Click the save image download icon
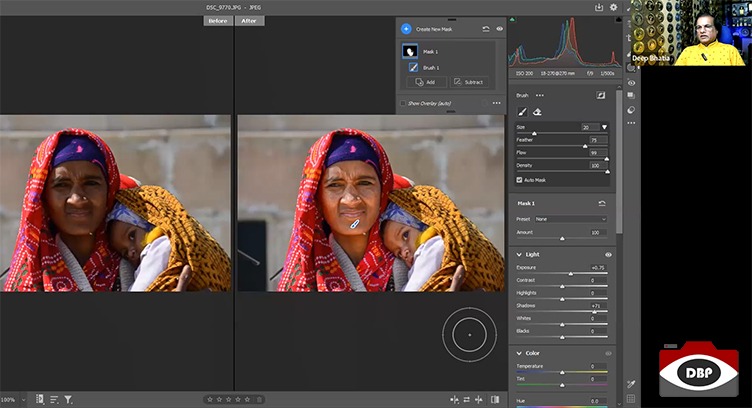752x408 pixels. click(x=598, y=7)
